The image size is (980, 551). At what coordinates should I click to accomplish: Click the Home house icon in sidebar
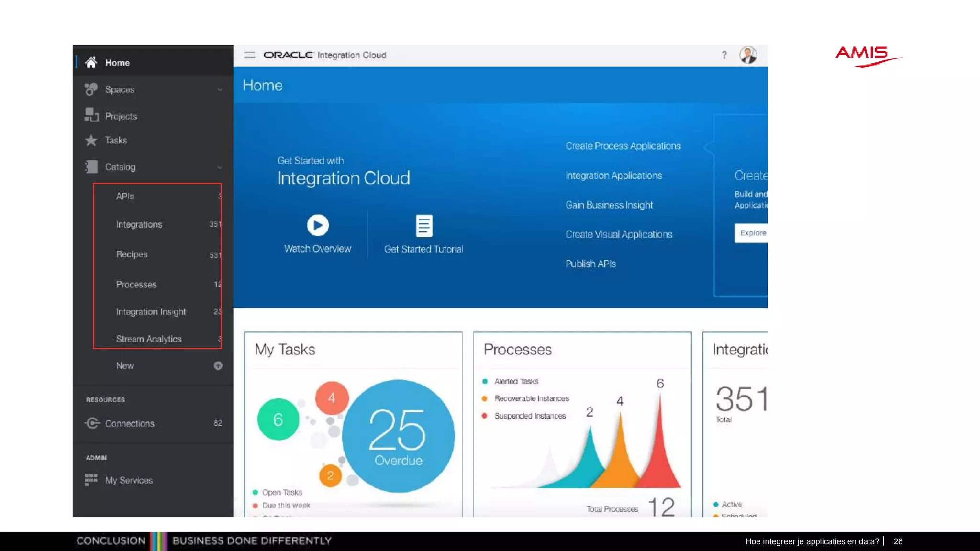(x=91, y=63)
